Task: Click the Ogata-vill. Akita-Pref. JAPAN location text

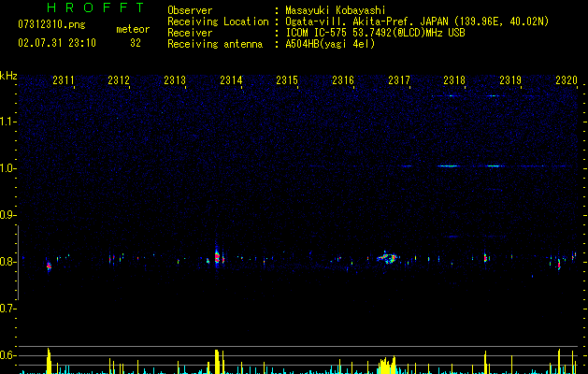Action: pos(417,22)
